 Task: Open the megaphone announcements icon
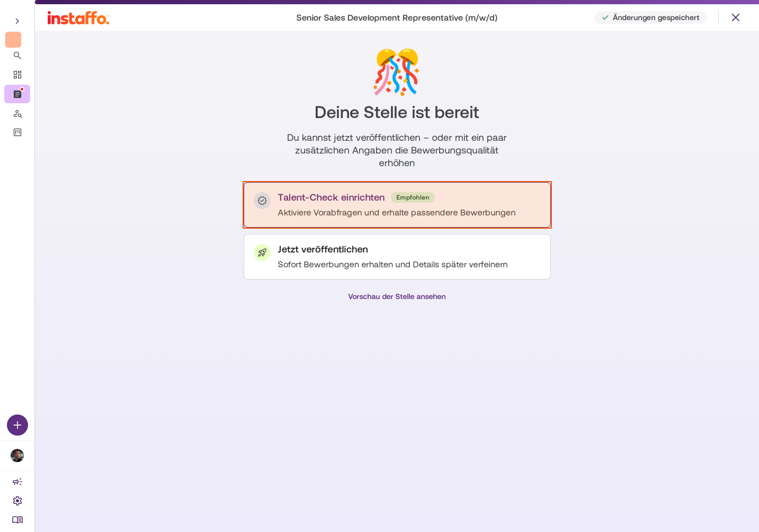pos(17,482)
